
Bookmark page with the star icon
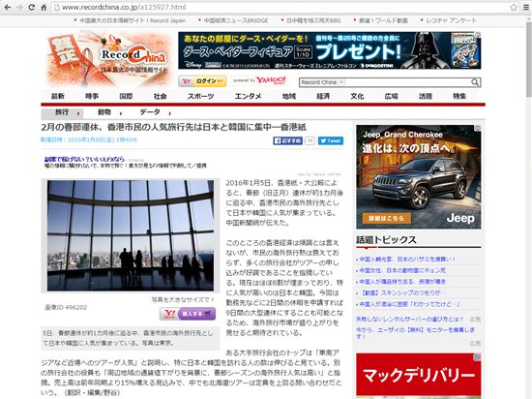pos(514,7)
